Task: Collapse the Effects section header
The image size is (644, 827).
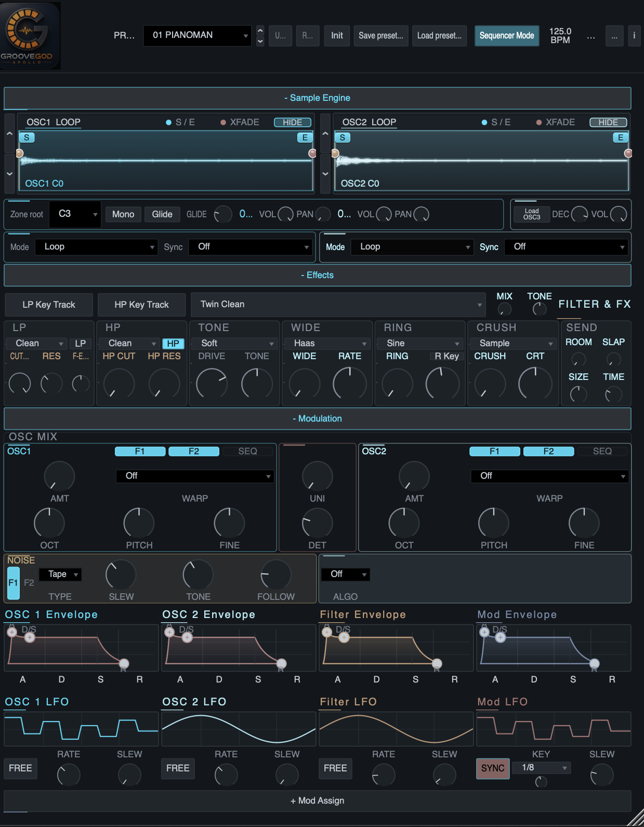Action: pyautogui.click(x=318, y=275)
